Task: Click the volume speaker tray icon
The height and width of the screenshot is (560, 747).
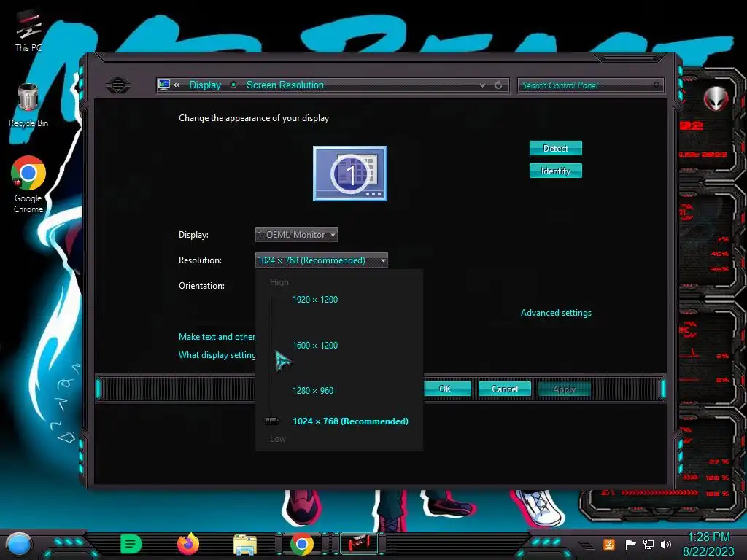Action: [665, 544]
